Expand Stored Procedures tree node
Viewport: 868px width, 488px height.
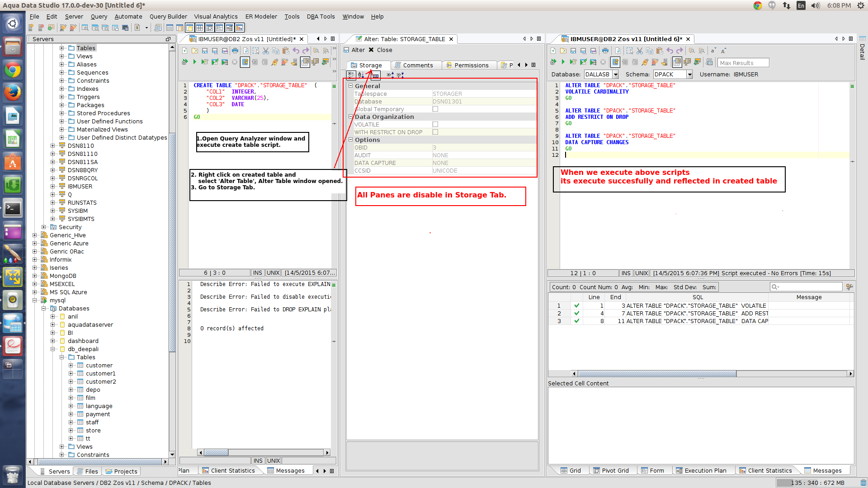(62, 113)
